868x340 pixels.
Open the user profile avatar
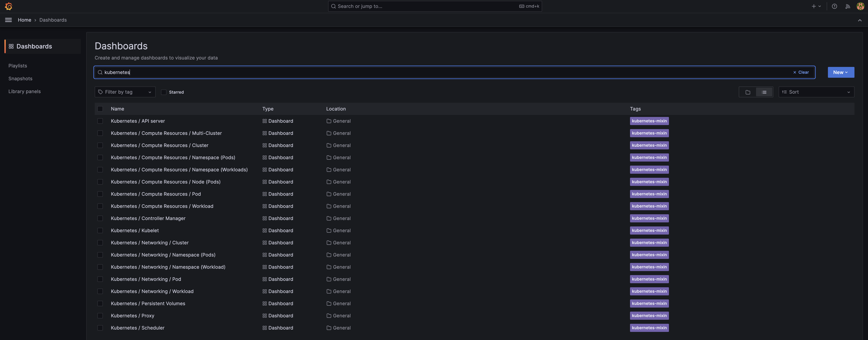860,6
